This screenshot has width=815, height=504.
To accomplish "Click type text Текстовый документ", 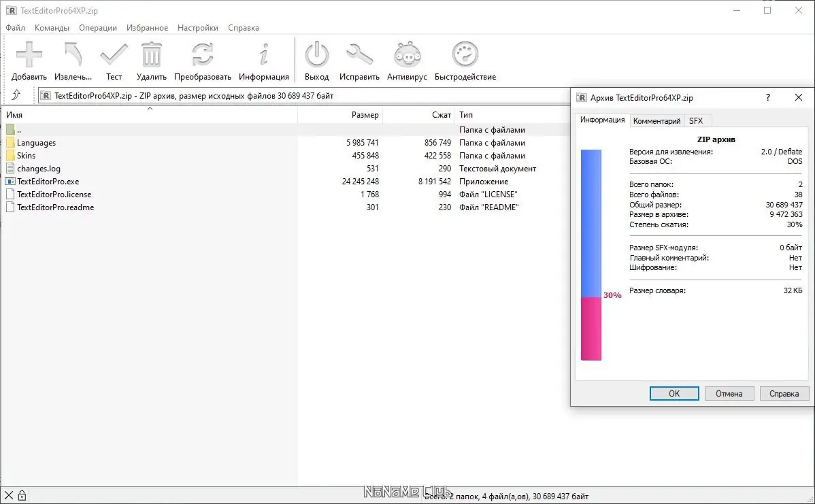I will [x=497, y=169].
